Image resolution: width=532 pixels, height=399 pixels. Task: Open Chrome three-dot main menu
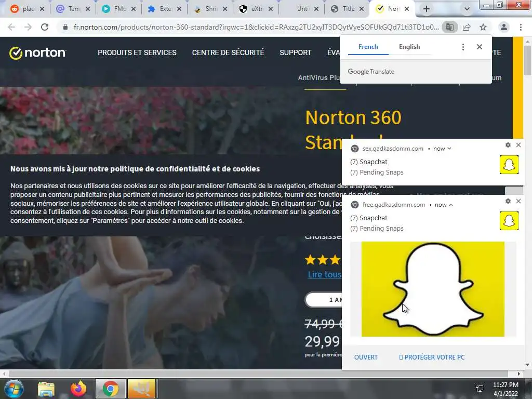521,27
